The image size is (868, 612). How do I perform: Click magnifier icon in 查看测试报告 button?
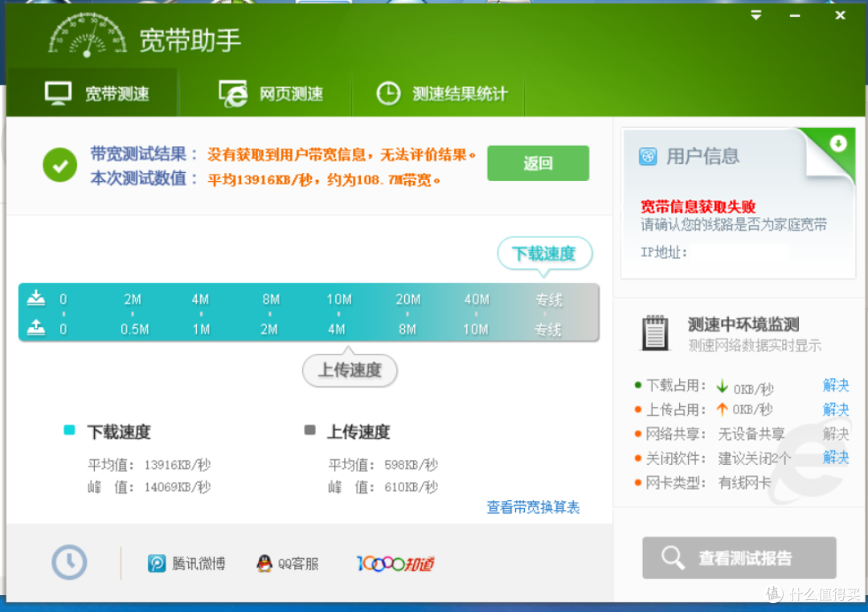point(673,558)
